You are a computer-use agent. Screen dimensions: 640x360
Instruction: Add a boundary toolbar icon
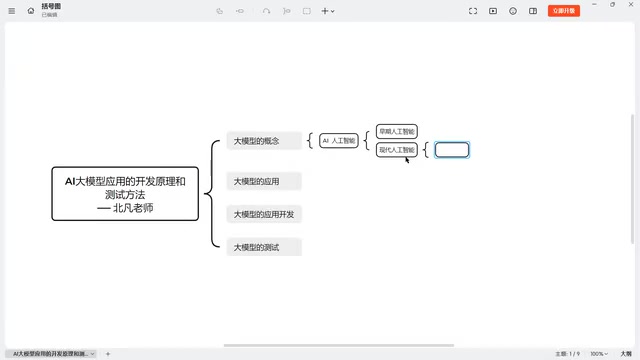(x=307, y=11)
